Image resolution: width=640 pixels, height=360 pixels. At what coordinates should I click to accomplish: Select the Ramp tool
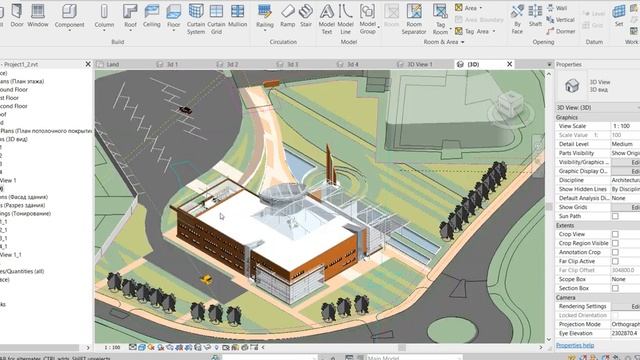pyautogui.click(x=288, y=16)
